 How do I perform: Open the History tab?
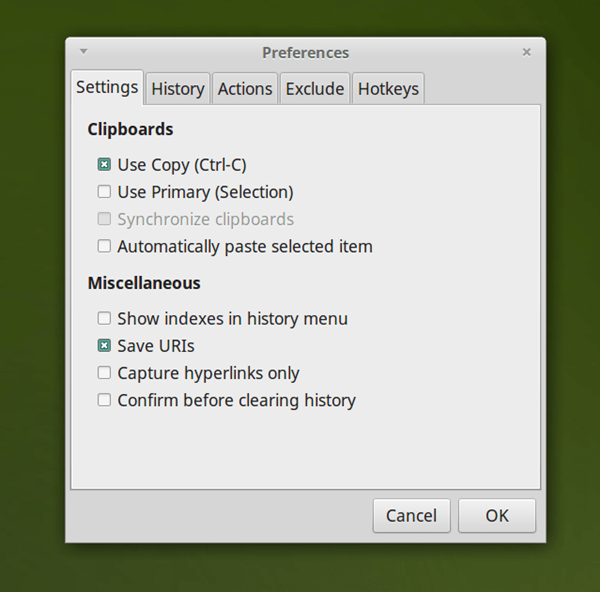click(177, 89)
